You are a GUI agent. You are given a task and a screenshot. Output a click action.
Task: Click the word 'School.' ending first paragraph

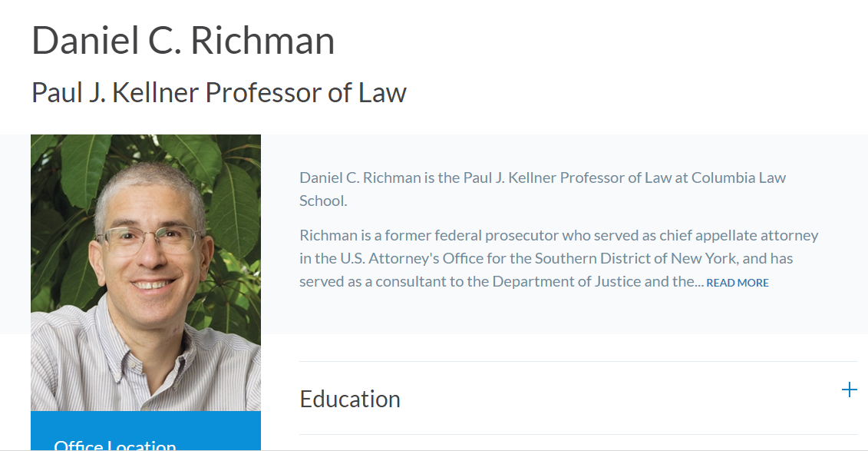[x=323, y=201]
